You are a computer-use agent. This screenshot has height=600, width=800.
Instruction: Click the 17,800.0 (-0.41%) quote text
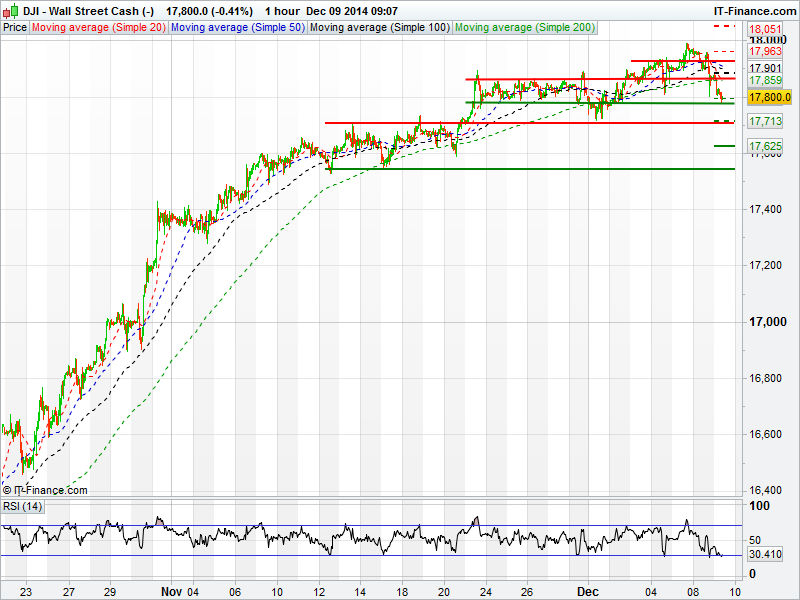209,11
